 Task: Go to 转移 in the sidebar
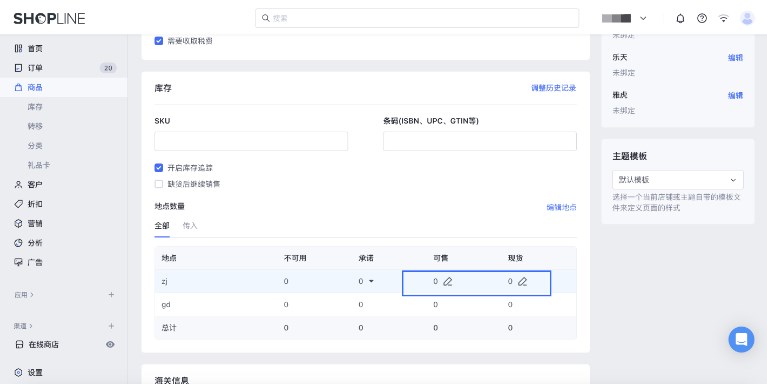pyautogui.click(x=35, y=126)
